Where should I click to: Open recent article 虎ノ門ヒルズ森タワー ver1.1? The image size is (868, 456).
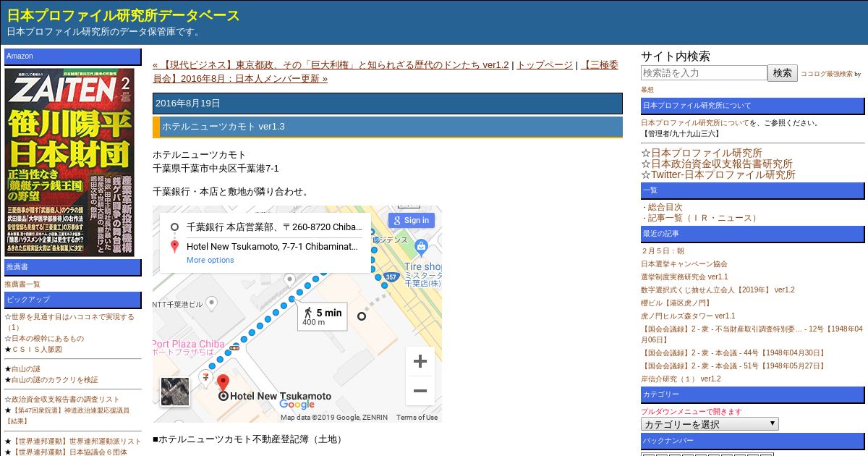tap(688, 316)
